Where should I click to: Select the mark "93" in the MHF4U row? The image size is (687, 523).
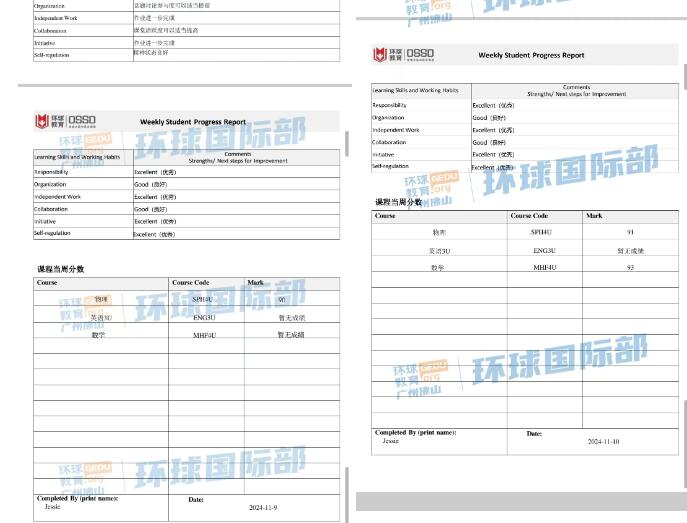(630, 267)
